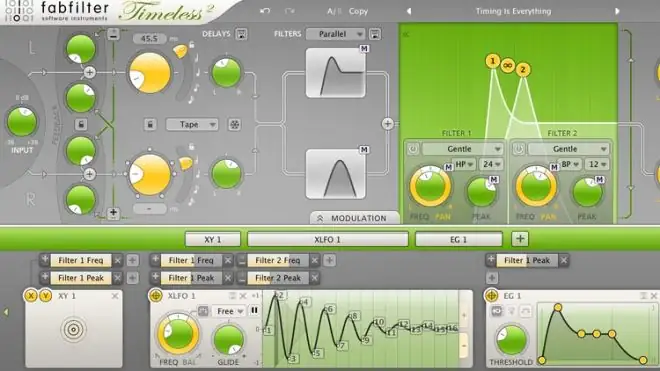Viewport: 660px width, 371px height.
Task: Toggle A/B comparison switch
Action: point(335,11)
